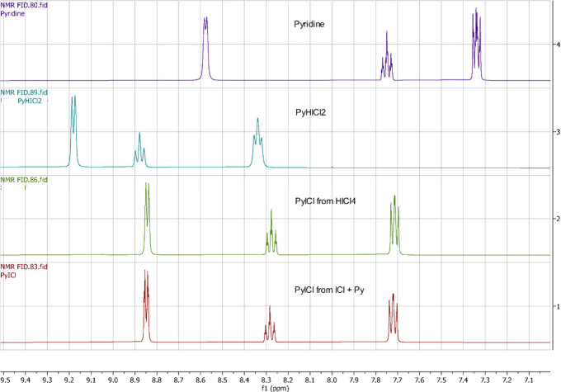Click the 7.9 tick label on the ppm axis
The image size is (561, 392).
354,380
